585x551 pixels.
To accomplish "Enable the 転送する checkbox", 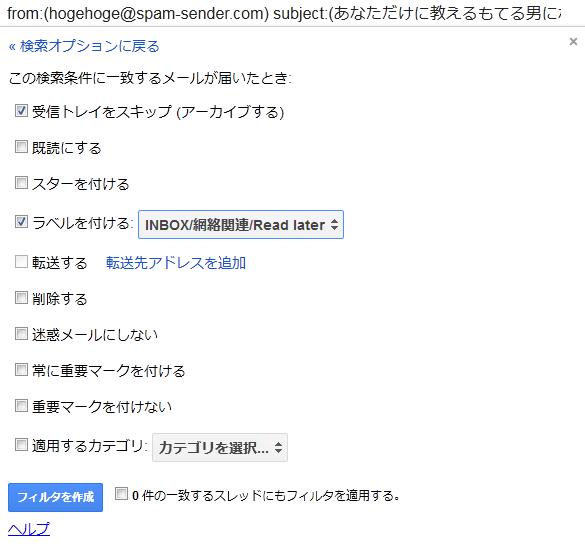I will 21,262.
